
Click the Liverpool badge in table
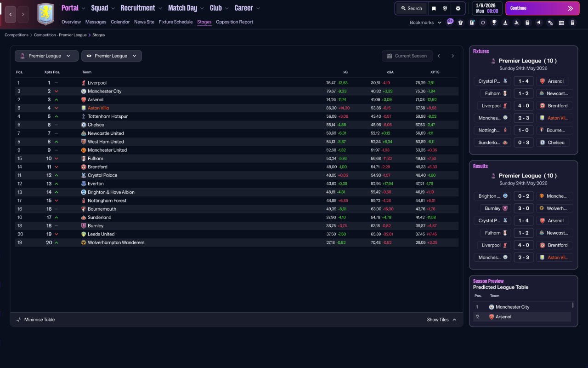coord(84,83)
